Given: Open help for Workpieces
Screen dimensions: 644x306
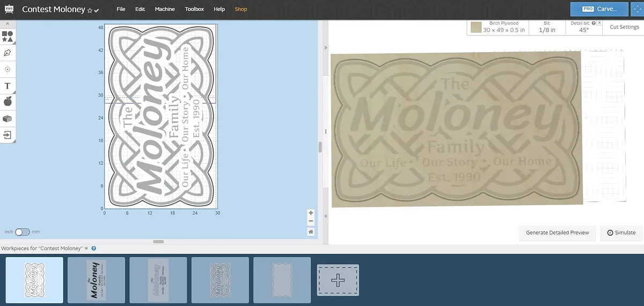Looking at the screenshot, I should [x=94, y=249].
